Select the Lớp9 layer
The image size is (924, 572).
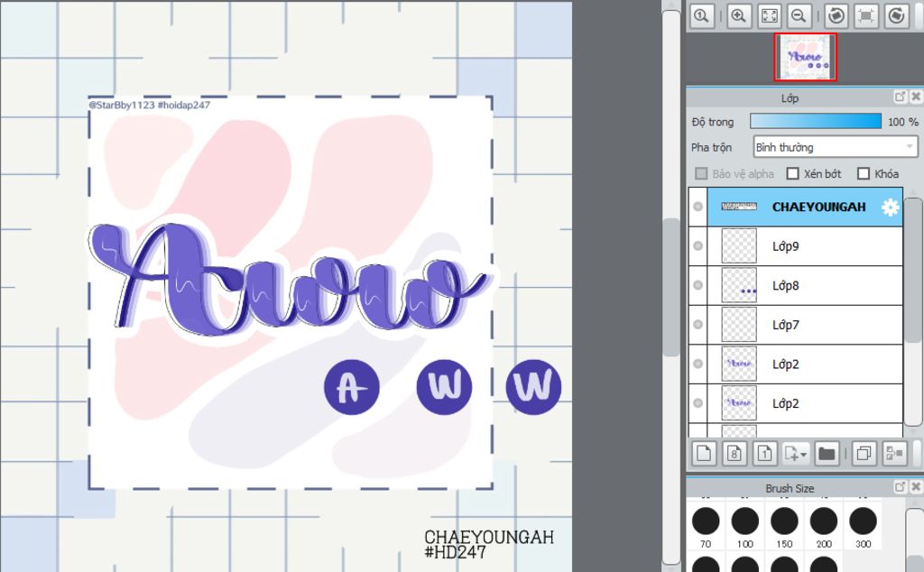pos(805,245)
